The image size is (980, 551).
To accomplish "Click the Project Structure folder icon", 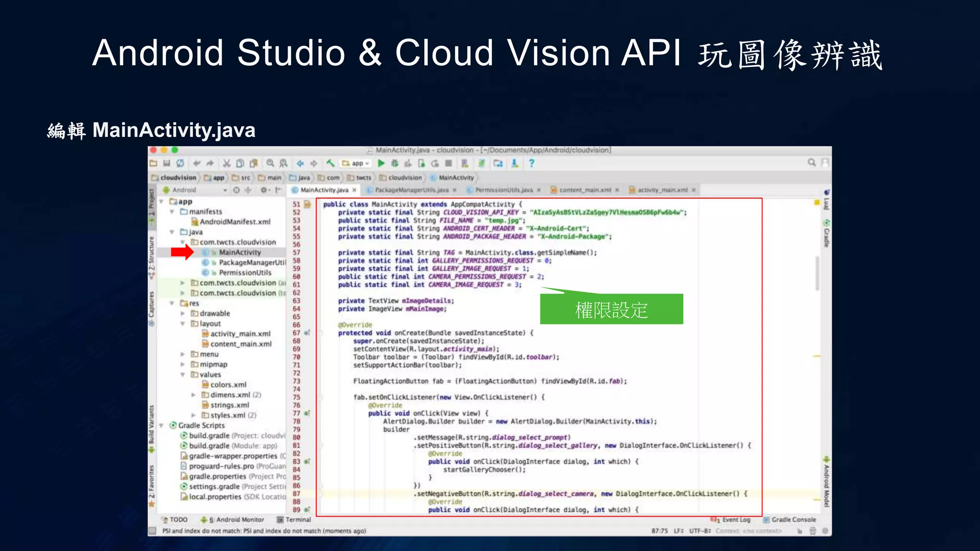I will click(498, 163).
